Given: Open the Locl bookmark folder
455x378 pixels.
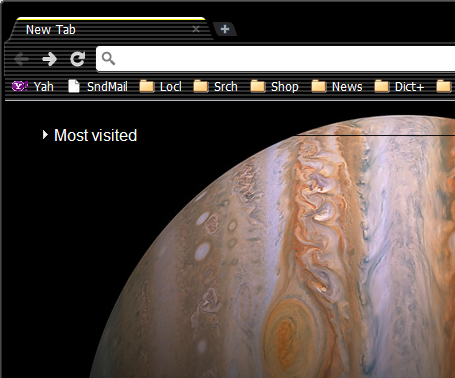Looking at the screenshot, I should coord(160,87).
